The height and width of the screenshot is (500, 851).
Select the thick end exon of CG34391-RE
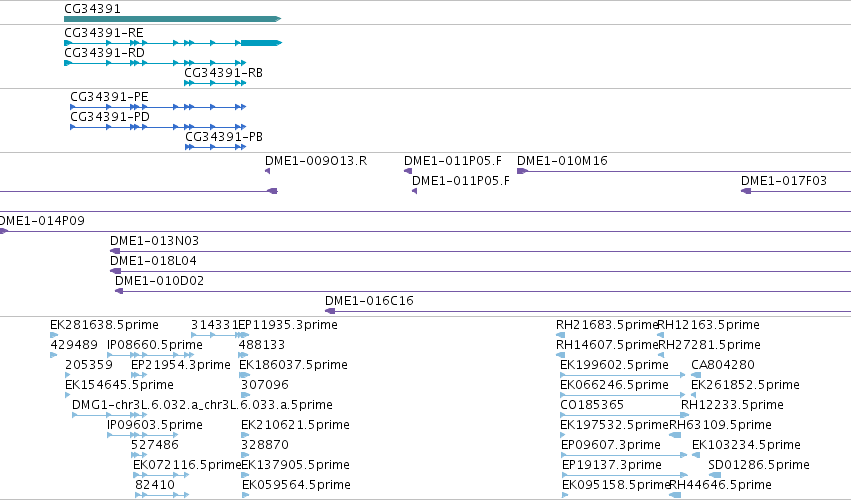click(261, 43)
